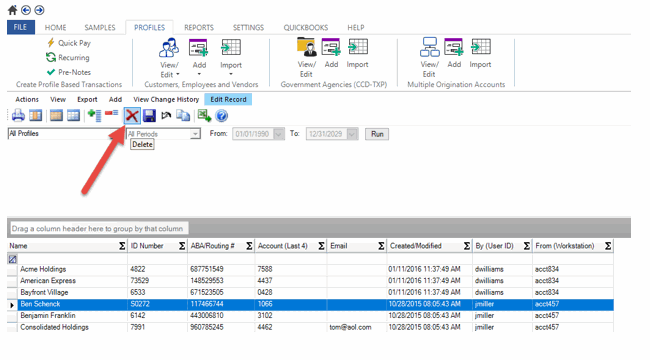Click the Home house icon
The width and height of the screenshot is (650, 360).
tap(12, 10)
